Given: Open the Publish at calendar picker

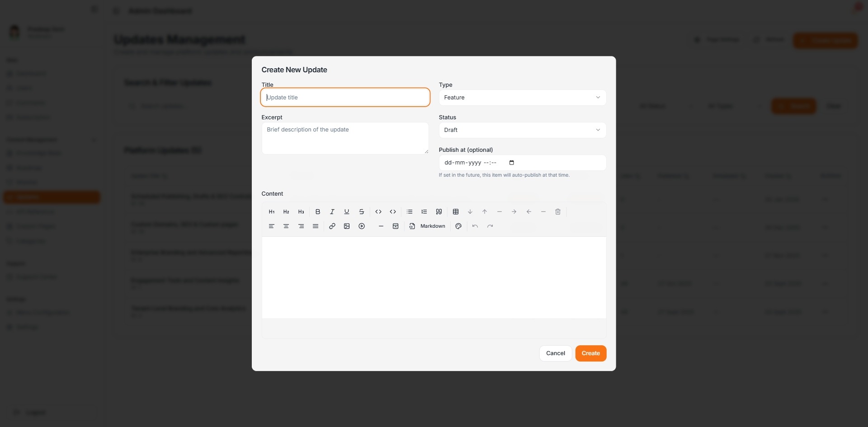Looking at the screenshot, I should pos(512,163).
